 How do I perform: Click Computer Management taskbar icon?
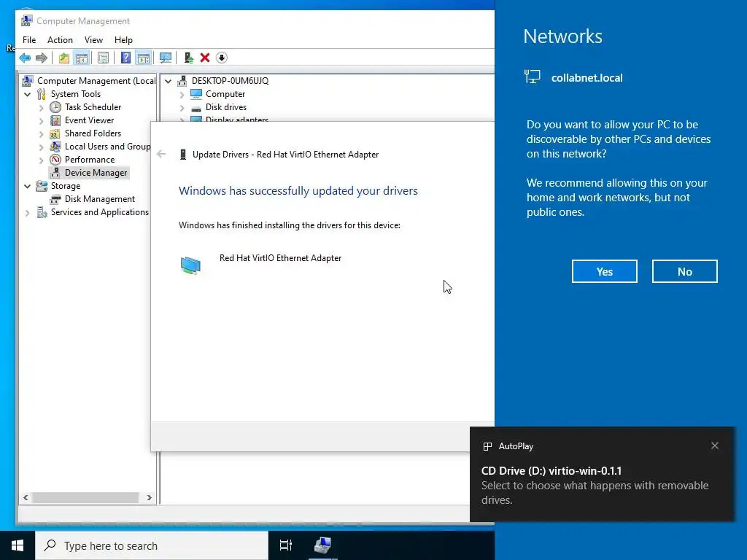[322, 545]
